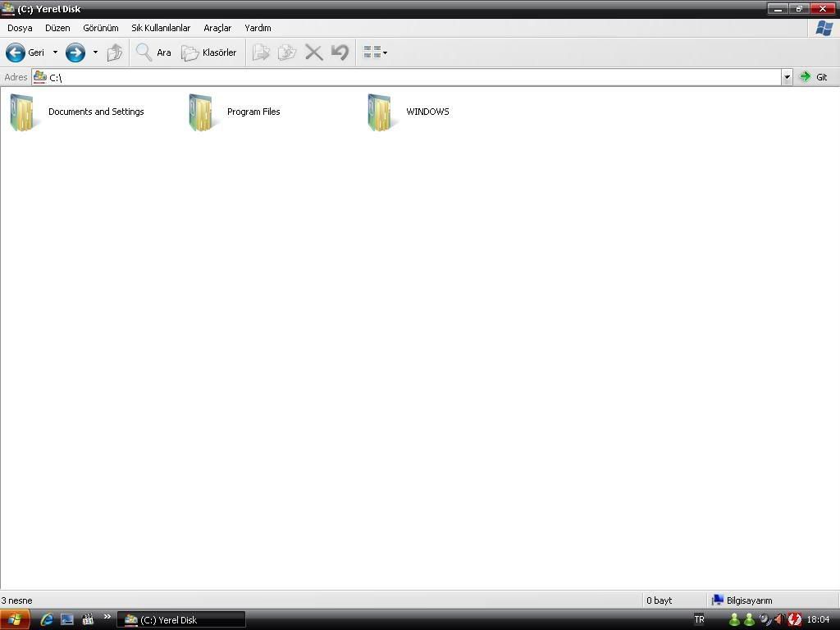
Task: Click the blue Forward arrow button
Action: tap(75, 52)
